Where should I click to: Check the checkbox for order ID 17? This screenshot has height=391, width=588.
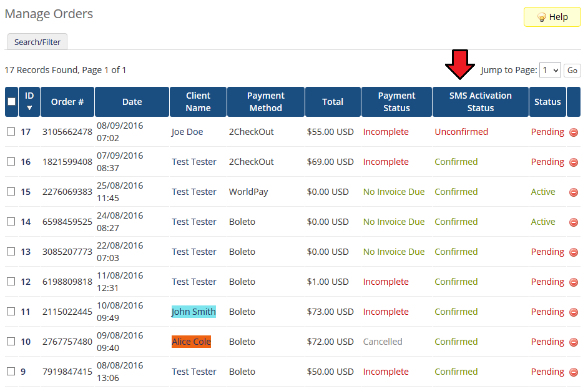pos(11,132)
